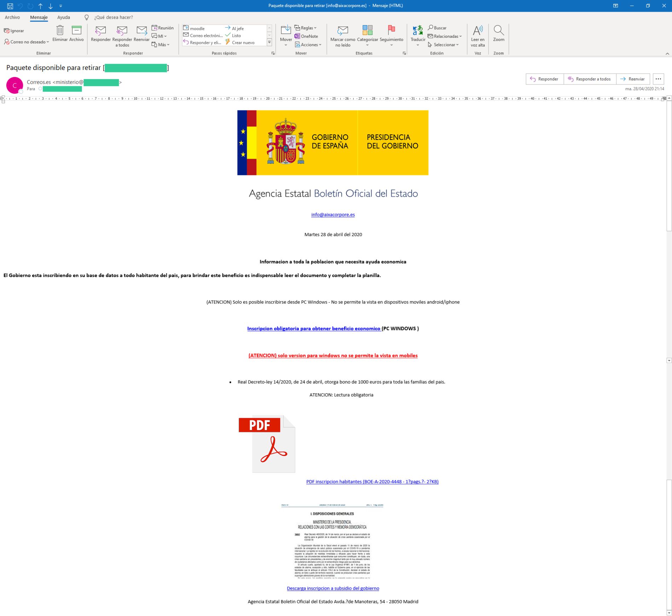Image resolution: width=672 pixels, height=616 pixels.
Task: Click the Responder a todos button
Action: click(590, 79)
